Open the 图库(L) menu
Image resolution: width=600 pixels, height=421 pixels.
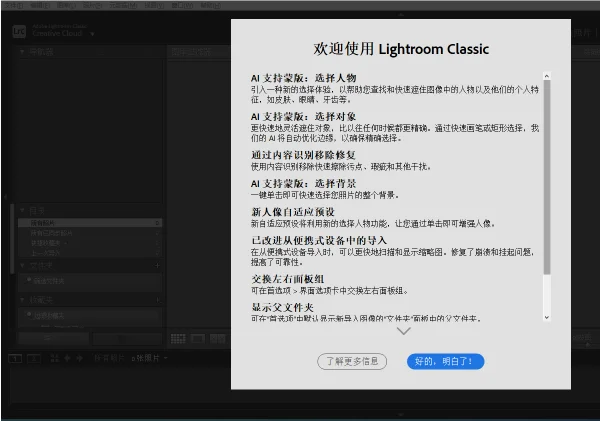[66, 5]
